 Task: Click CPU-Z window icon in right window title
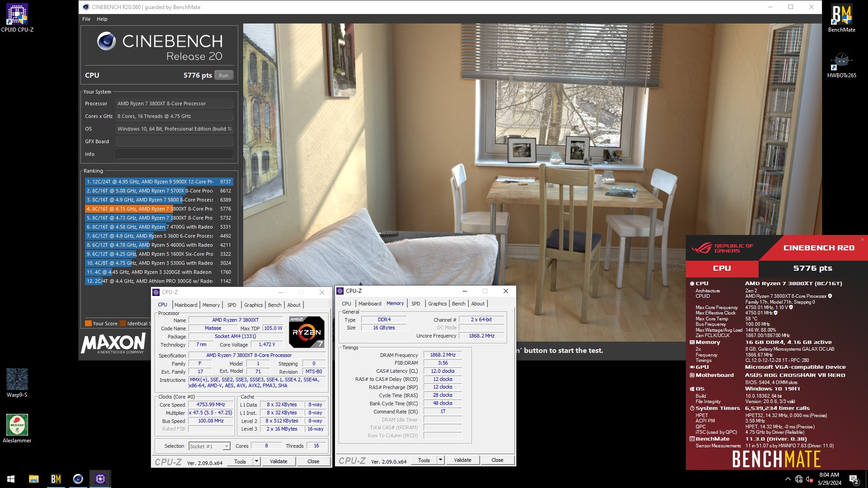340,291
